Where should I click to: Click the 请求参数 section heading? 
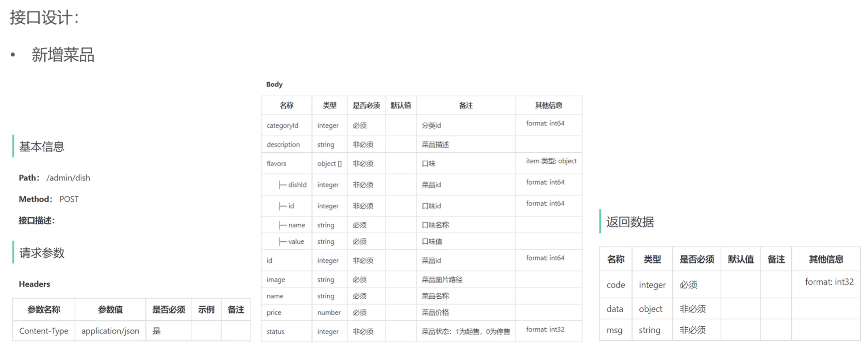pyautogui.click(x=42, y=253)
